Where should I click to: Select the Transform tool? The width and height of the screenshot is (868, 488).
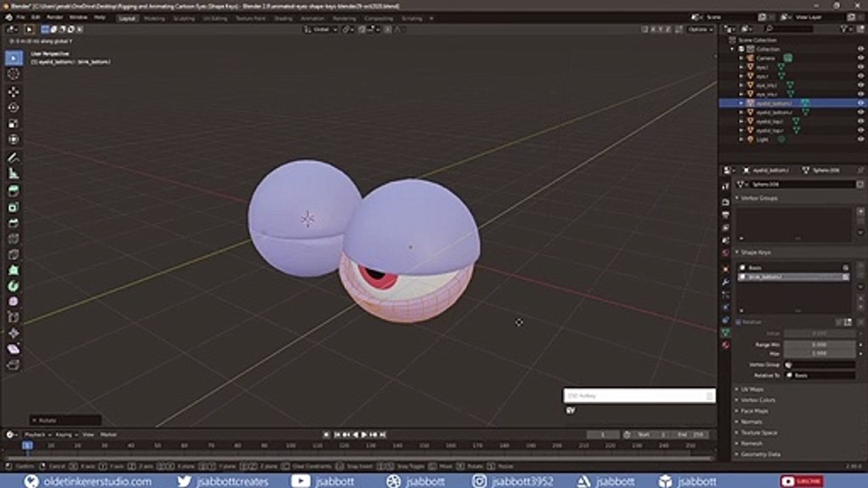[x=14, y=139]
